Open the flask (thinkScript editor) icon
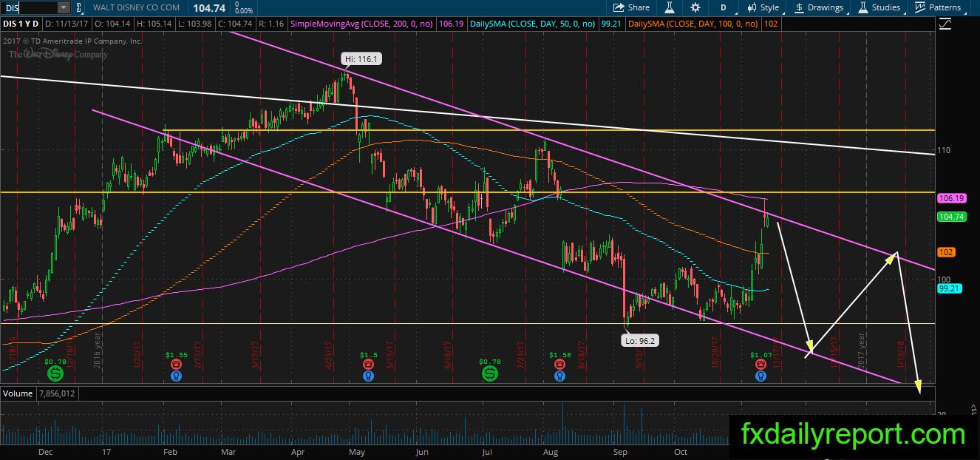 point(670,7)
